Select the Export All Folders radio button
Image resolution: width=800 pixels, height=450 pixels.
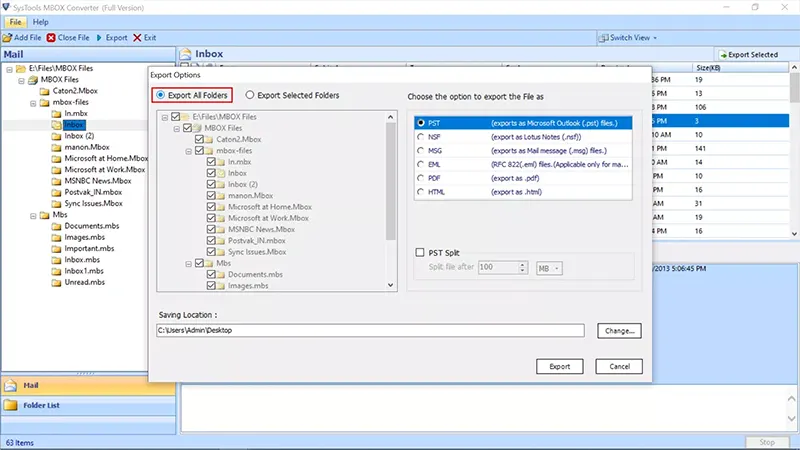click(161, 95)
